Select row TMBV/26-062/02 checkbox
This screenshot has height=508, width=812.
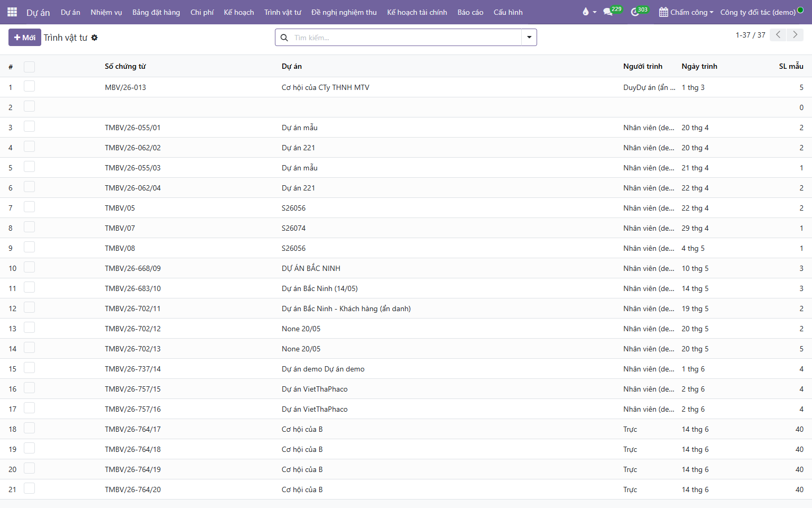tap(29, 147)
